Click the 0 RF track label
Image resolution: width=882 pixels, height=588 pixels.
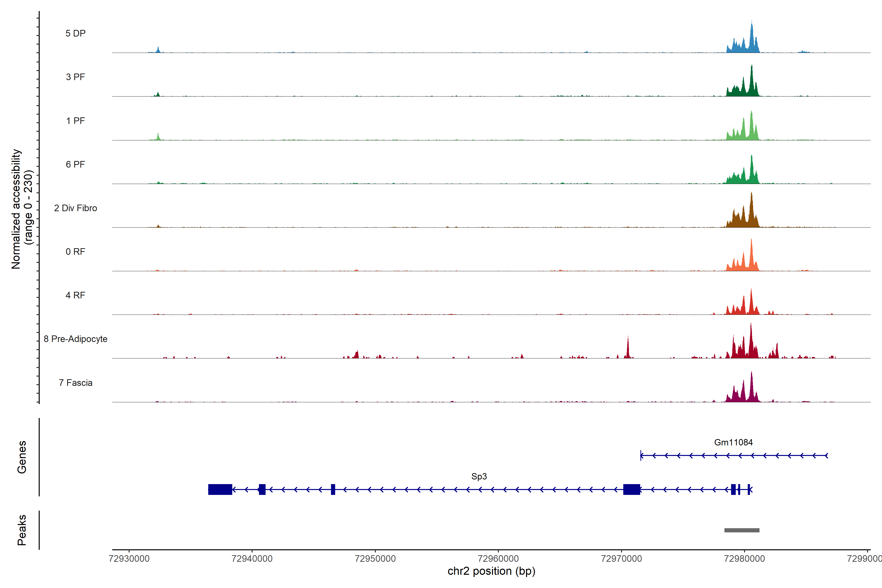[x=75, y=252]
